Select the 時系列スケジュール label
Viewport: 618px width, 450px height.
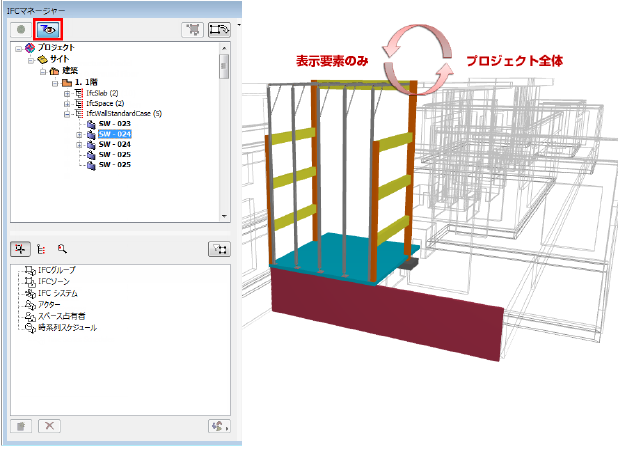coord(67,328)
